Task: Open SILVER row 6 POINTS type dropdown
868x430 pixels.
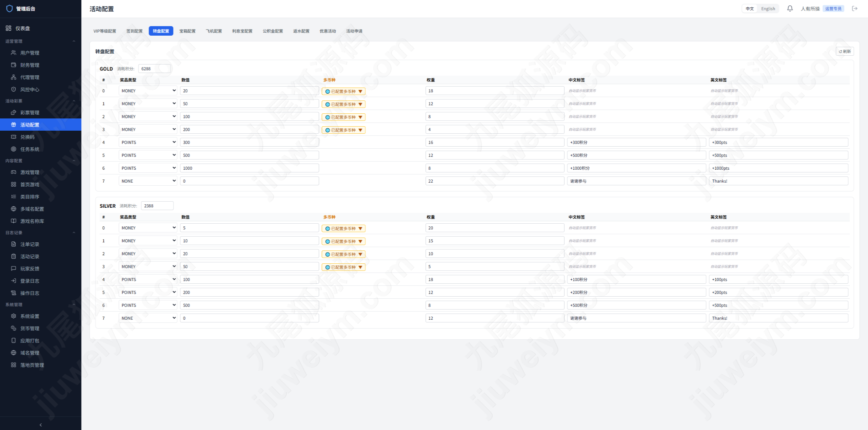Action: coord(148,305)
